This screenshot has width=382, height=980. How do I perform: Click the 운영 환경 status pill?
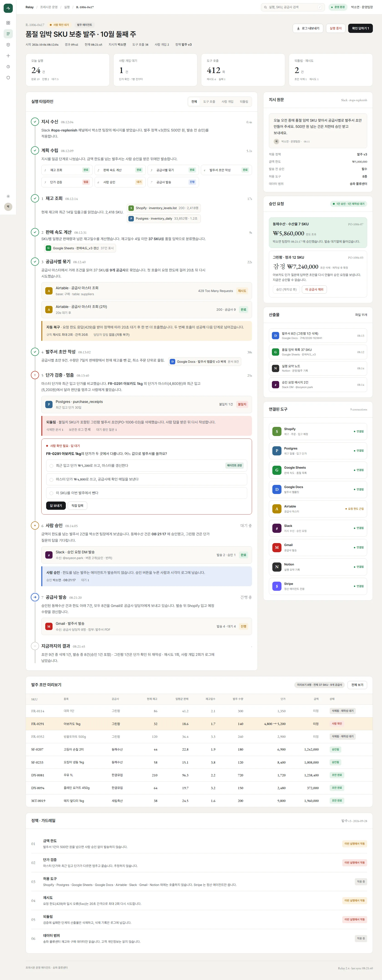coord(338,7)
